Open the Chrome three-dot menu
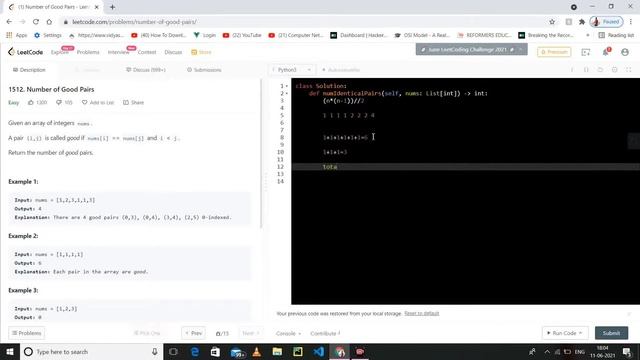The height and width of the screenshot is (360, 640). coord(631,22)
